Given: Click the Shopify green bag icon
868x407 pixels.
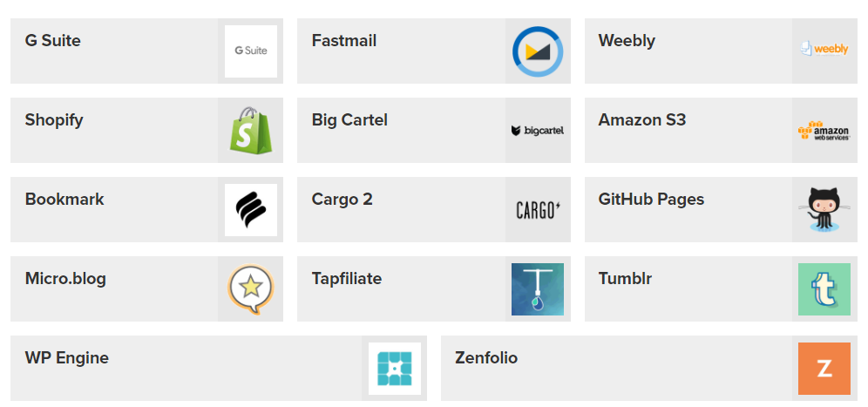Looking at the screenshot, I should click(250, 131).
